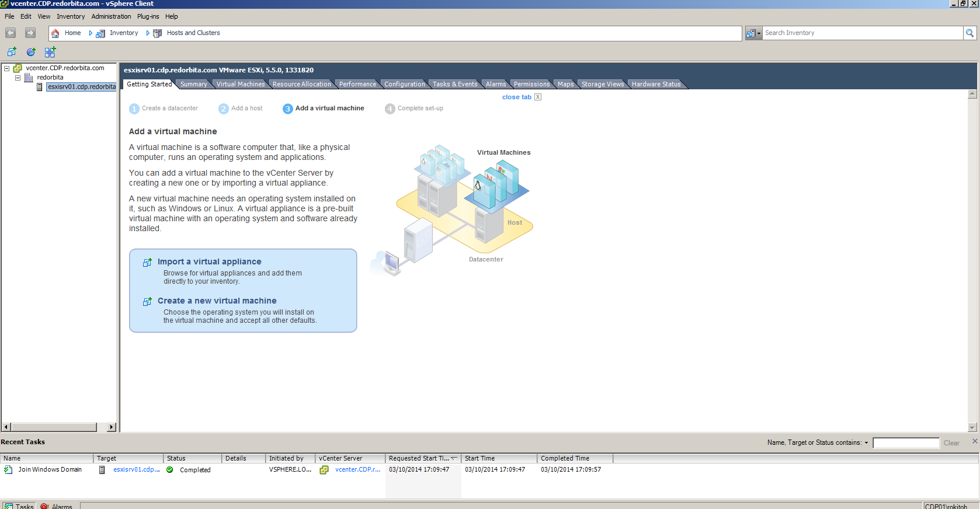Sort tasks by Requested Start Time column

click(x=419, y=459)
